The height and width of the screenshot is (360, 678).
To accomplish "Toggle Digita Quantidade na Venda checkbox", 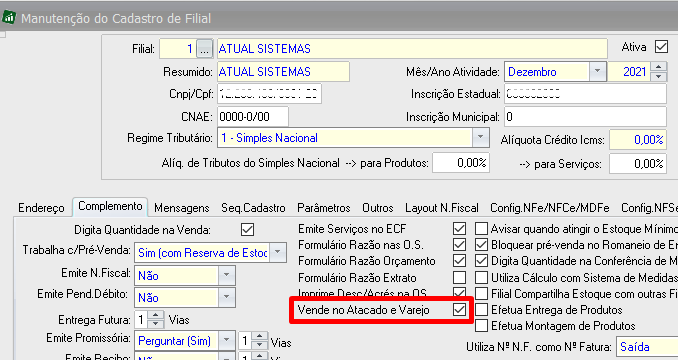I will 247,229.
